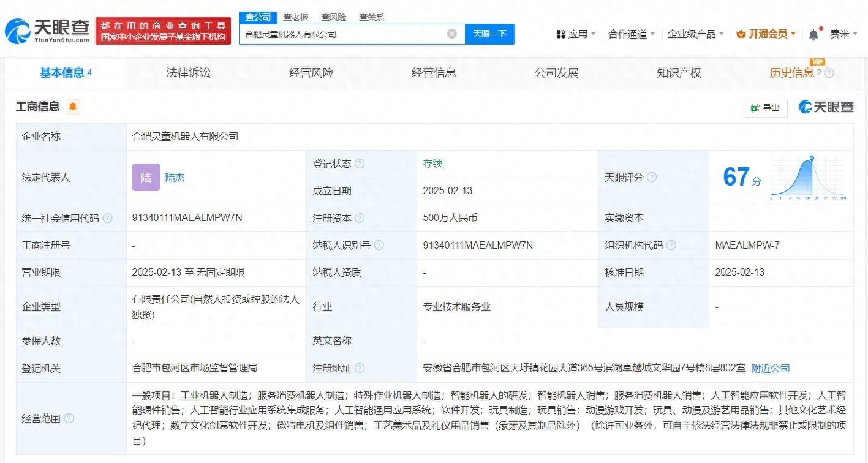The width and height of the screenshot is (868, 463).
Task: Expand the 应用 dropdown menu
Action: click(576, 34)
